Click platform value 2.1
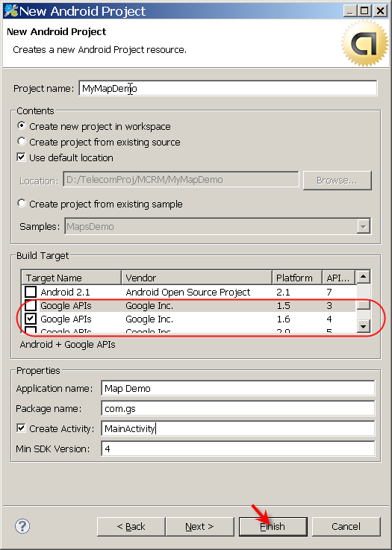The image size is (392, 550). [x=283, y=292]
